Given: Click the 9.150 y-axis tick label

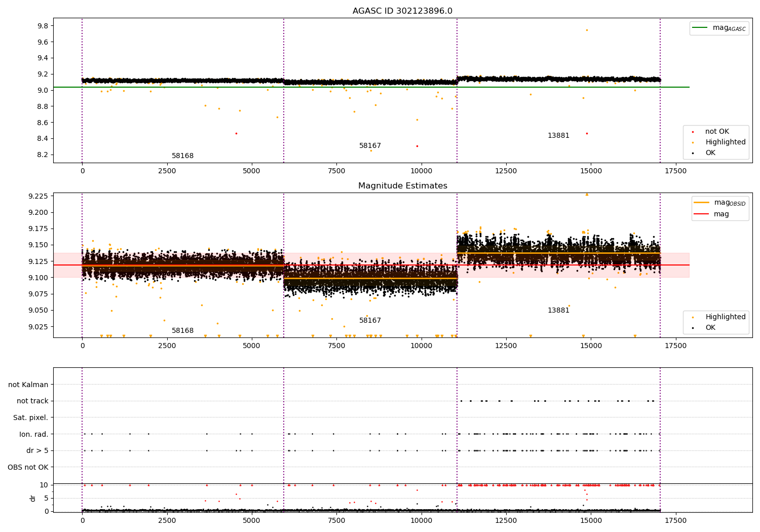Looking at the screenshot, I should [x=38, y=245].
